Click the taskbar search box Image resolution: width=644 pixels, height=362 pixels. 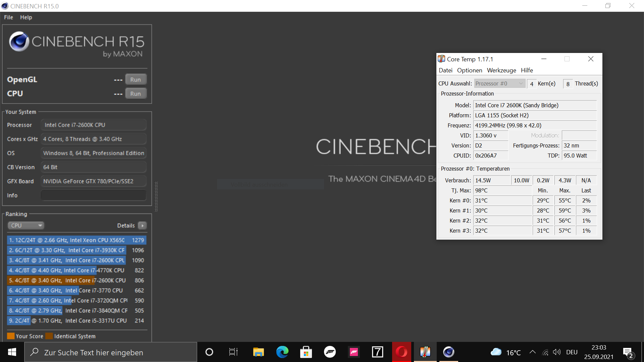pyautogui.click(x=111, y=352)
